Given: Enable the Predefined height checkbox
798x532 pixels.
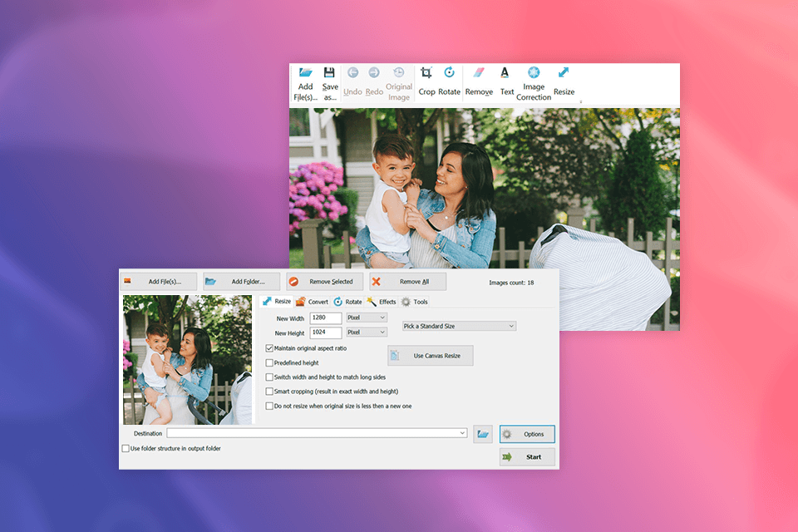Looking at the screenshot, I should 269,363.
